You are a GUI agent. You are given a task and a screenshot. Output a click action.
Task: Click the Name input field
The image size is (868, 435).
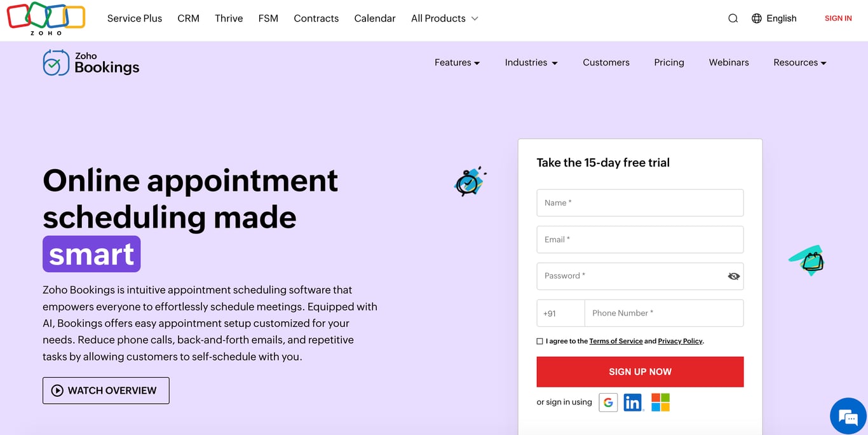640,202
